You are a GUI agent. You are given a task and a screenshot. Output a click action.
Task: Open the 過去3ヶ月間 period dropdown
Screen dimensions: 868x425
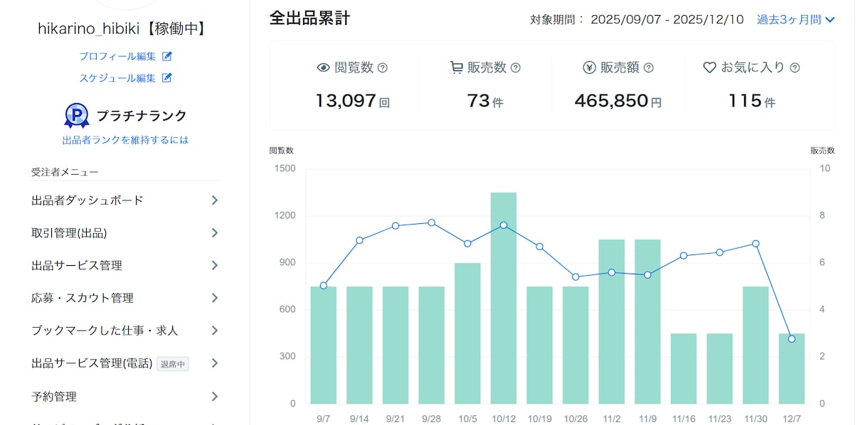click(x=795, y=20)
